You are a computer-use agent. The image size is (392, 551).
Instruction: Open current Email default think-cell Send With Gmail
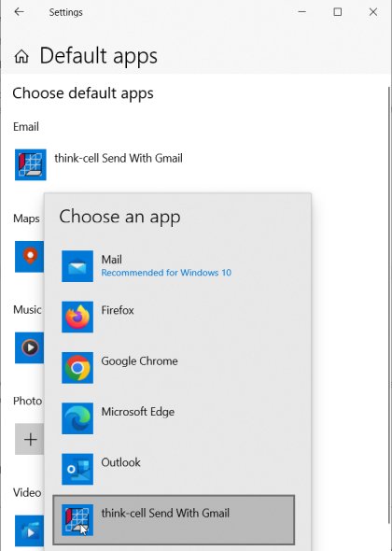pos(119,159)
